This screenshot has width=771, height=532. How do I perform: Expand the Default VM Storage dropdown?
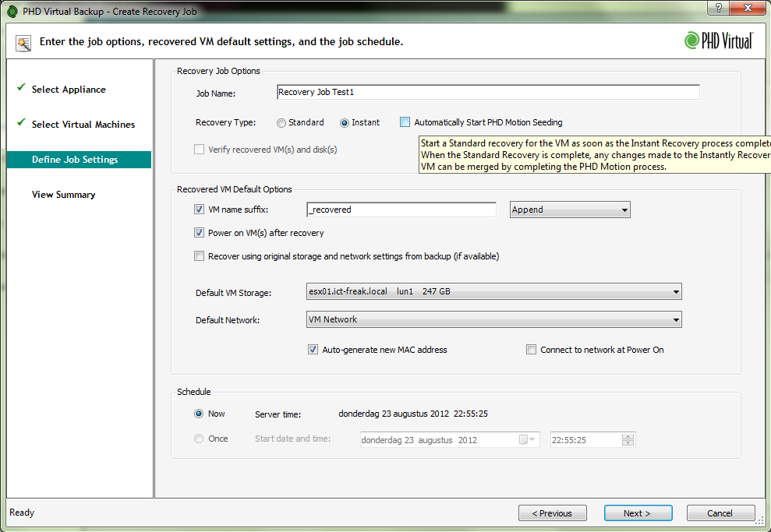click(x=494, y=292)
